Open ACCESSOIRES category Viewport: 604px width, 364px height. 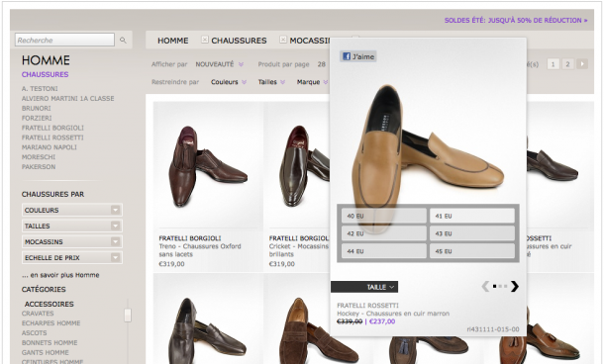click(x=49, y=304)
